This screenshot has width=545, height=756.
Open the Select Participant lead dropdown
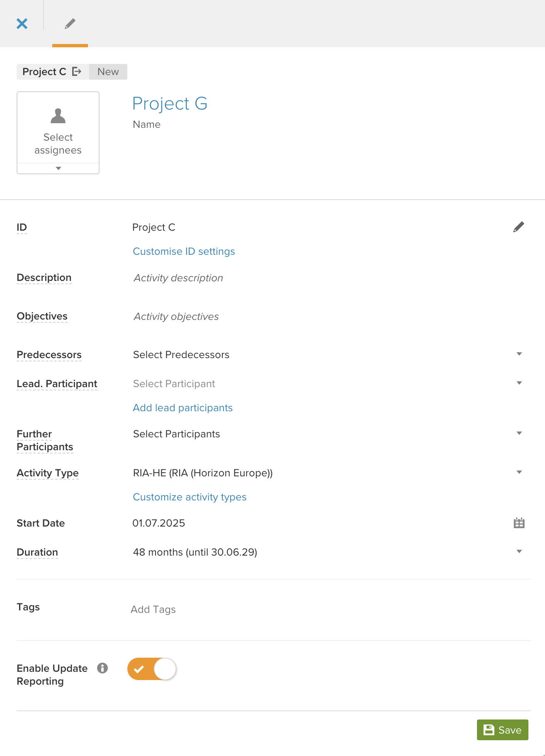[328, 384]
